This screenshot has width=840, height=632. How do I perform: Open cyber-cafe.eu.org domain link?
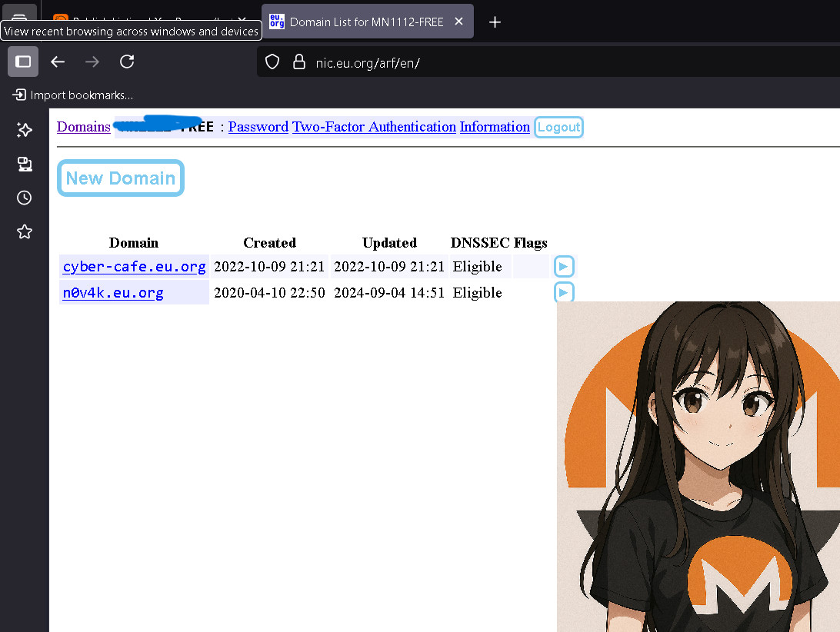pyautogui.click(x=134, y=266)
